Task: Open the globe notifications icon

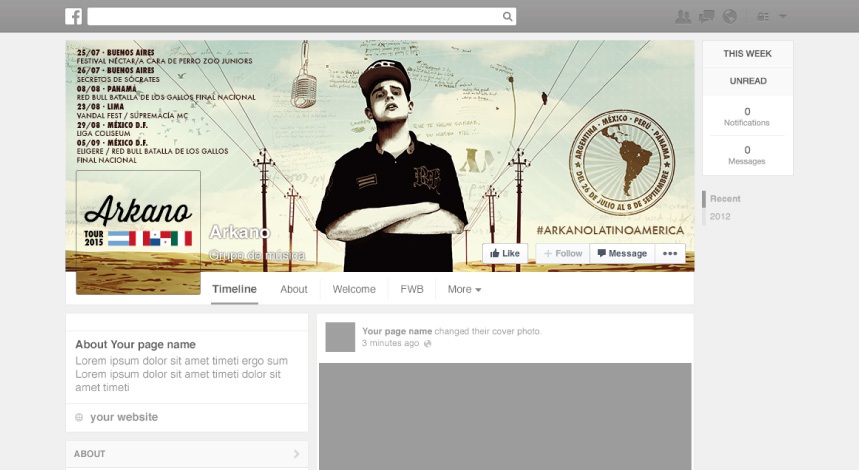Action: [730, 16]
